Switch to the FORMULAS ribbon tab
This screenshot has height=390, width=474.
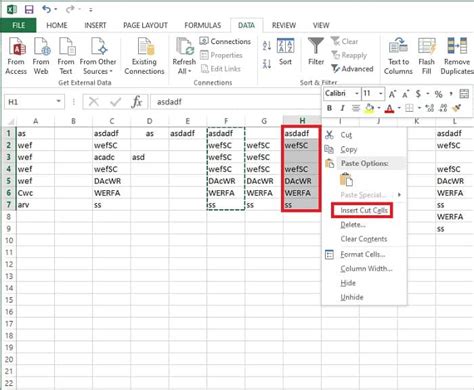[203, 25]
